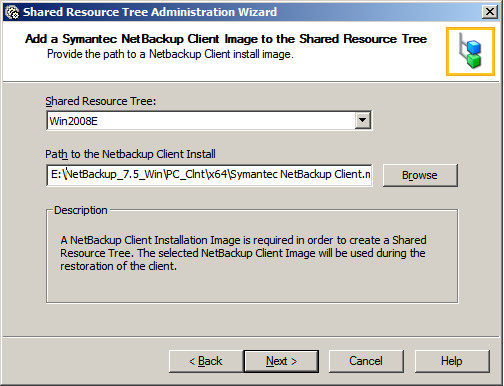504x386 pixels.
Task: Cancel the wizard
Action: coord(366,361)
